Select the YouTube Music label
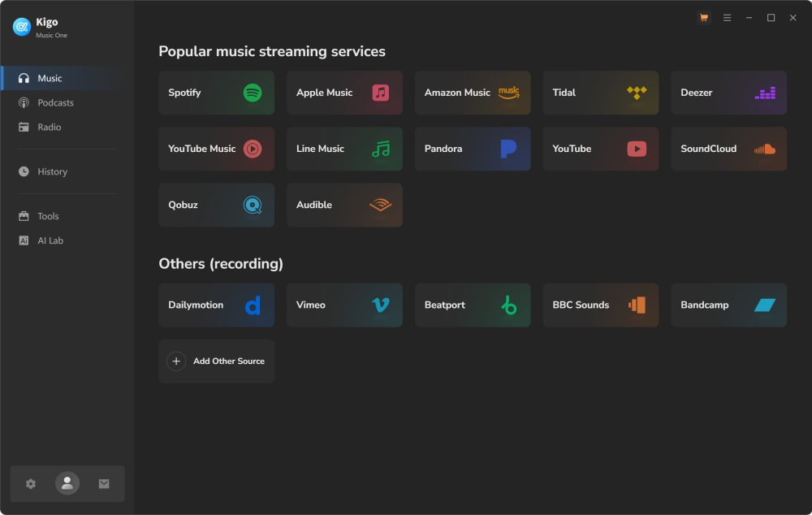The height and width of the screenshot is (515, 812). coord(202,149)
